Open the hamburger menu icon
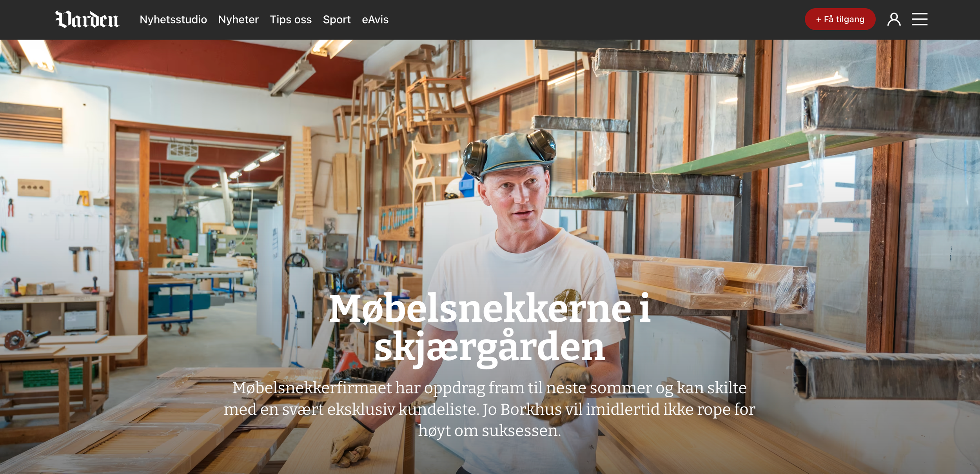The image size is (980, 474). pyautogui.click(x=919, y=19)
